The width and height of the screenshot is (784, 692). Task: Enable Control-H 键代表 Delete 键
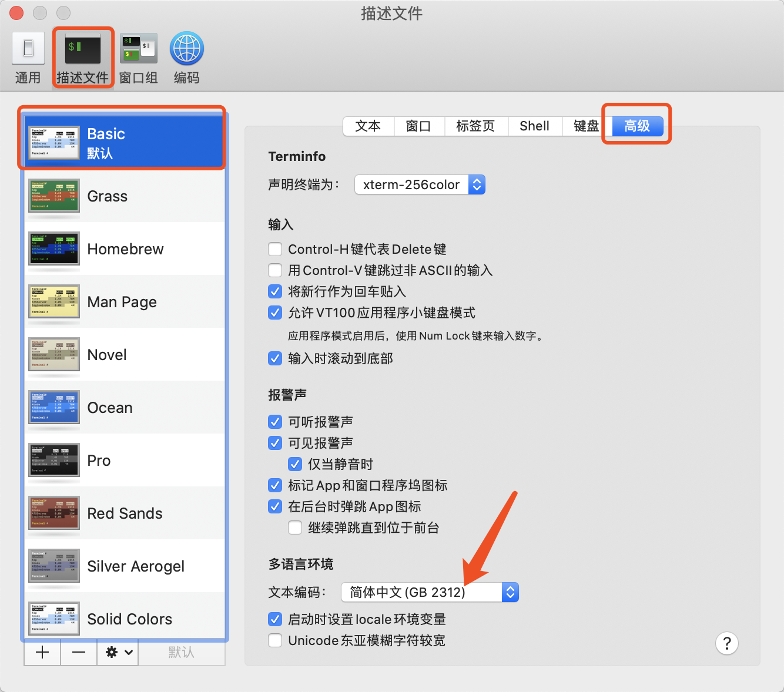275,249
